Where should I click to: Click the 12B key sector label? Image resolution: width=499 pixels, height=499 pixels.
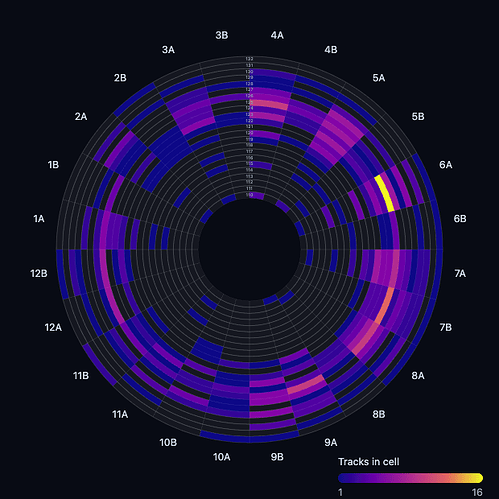click(39, 273)
